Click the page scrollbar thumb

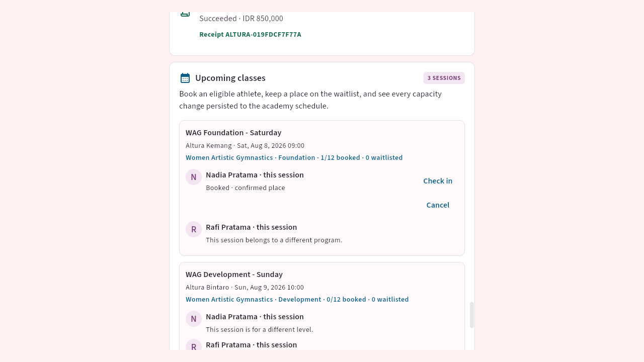coord(472,315)
